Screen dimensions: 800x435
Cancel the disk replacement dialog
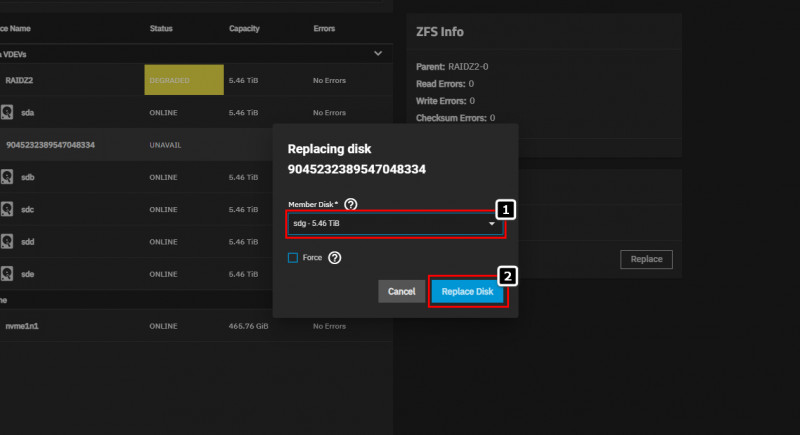point(401,291)
